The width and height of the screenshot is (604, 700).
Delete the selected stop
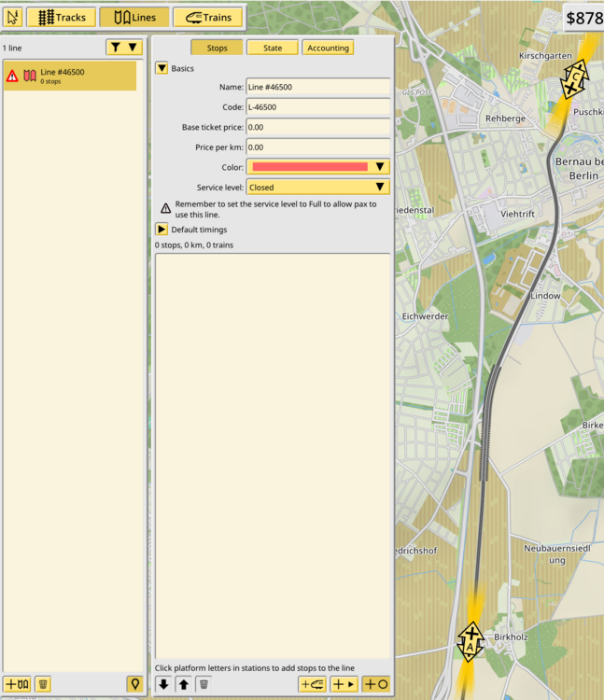pos(204,684)
